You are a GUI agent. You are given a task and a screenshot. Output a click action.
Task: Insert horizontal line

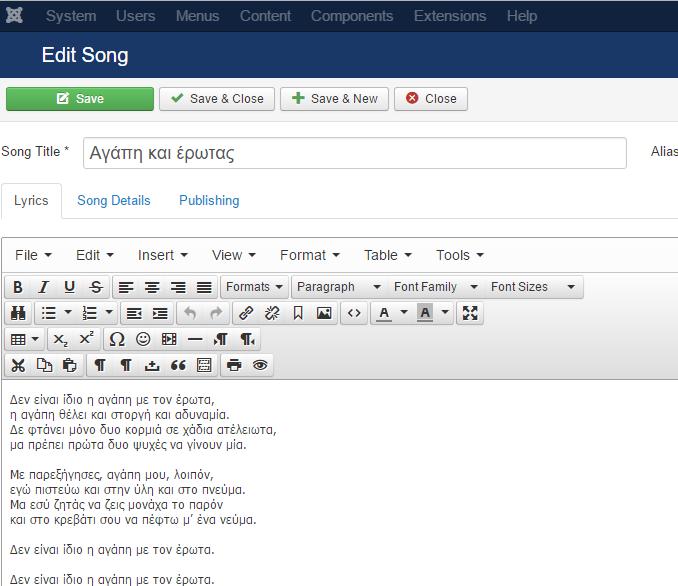[195, 339]
